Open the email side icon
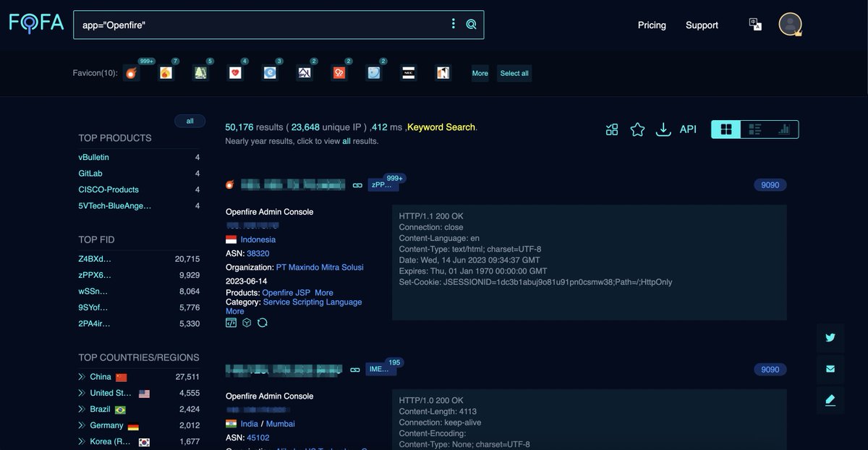The width and height of the screenshot is (868, 450). click(830, 369)
